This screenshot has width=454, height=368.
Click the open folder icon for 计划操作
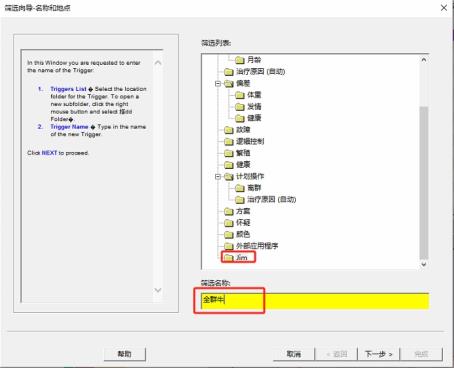pyautogui.click(x=229, y=176)
